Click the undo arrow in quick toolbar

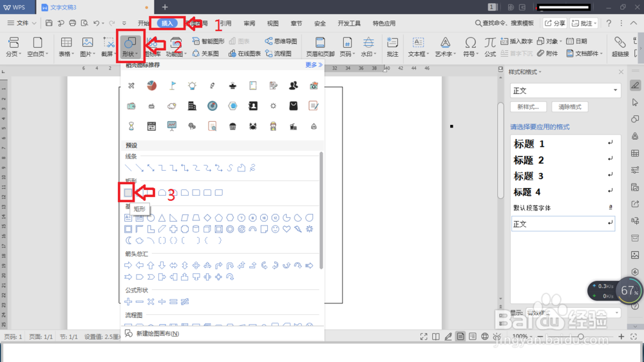(96, 23)
